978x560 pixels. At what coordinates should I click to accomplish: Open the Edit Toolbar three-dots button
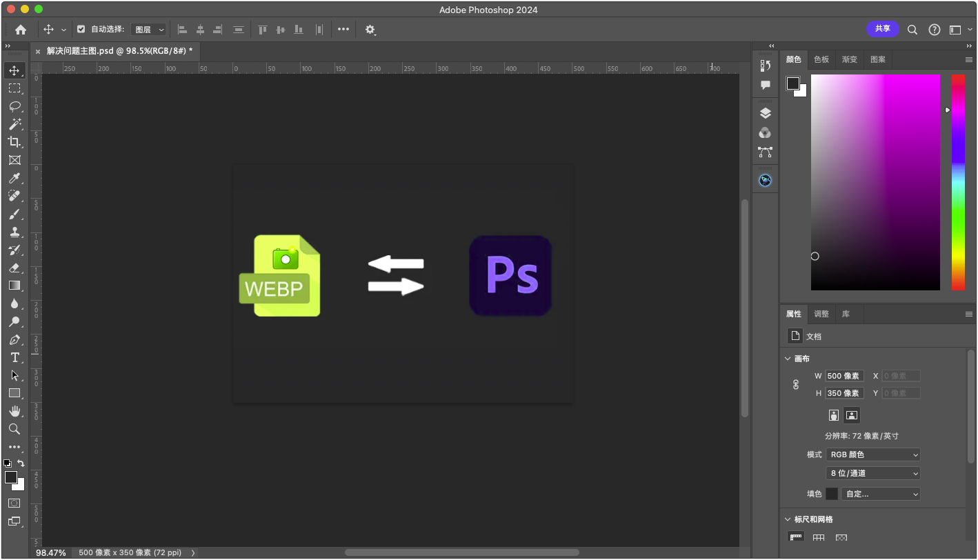coord(14,447)
